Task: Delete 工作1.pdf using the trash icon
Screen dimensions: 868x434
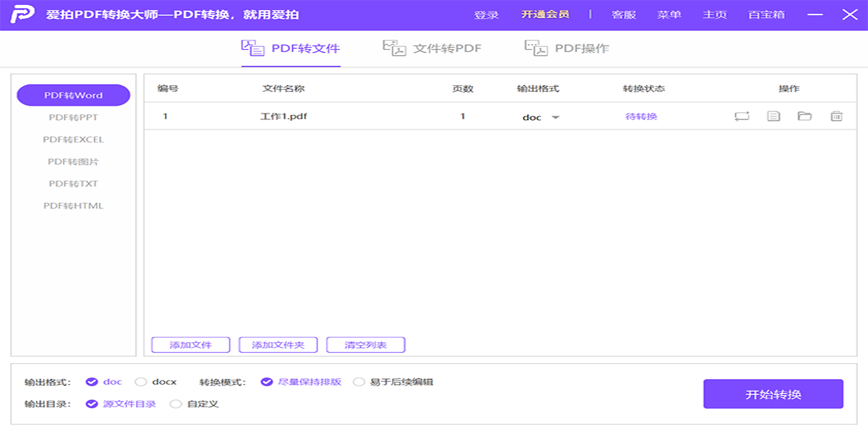Action: coord(836,116)
